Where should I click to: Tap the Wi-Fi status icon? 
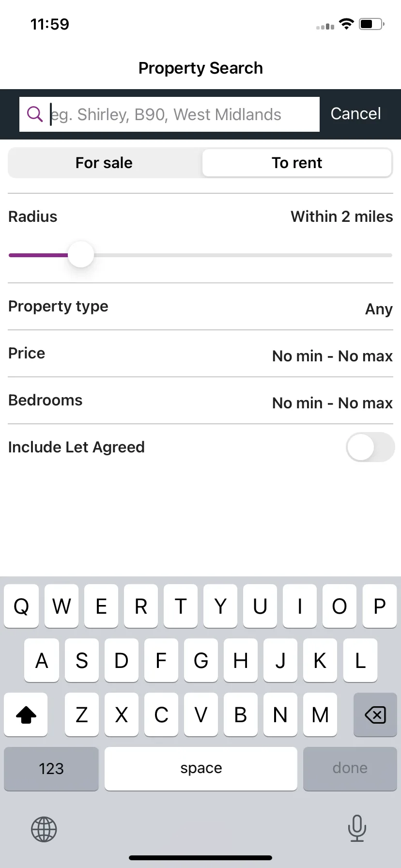coord(346,24)
